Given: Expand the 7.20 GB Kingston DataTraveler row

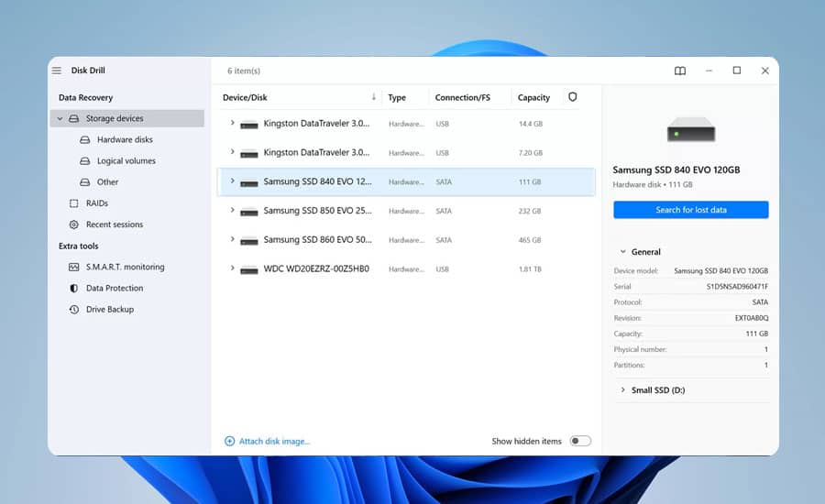Looking at the screenshot, I should pos(232,151).
